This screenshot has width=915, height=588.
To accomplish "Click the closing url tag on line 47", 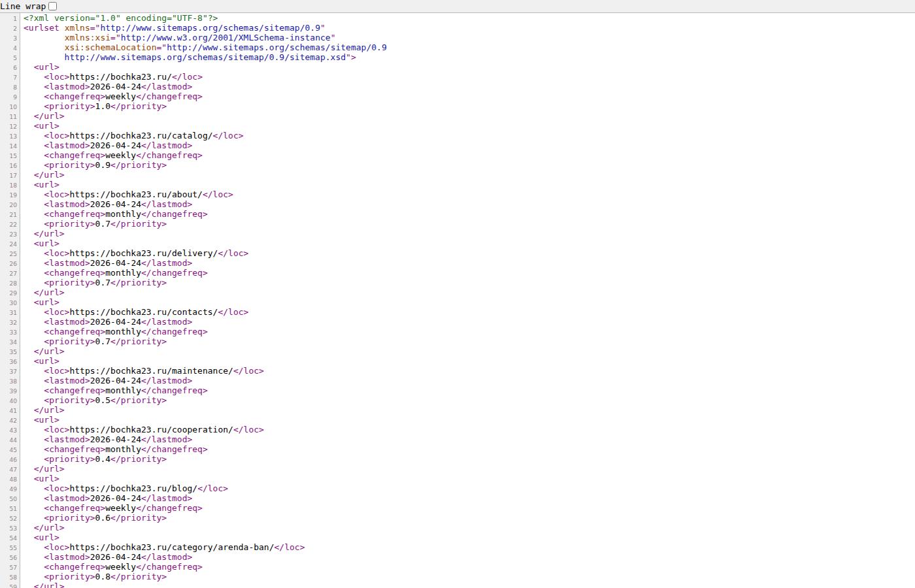I will [49, 469].
